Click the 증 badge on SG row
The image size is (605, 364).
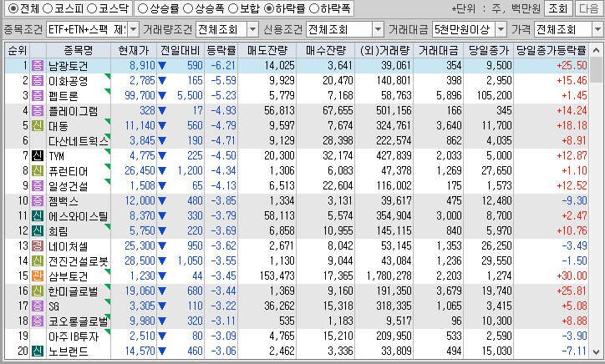pos(38,306)
